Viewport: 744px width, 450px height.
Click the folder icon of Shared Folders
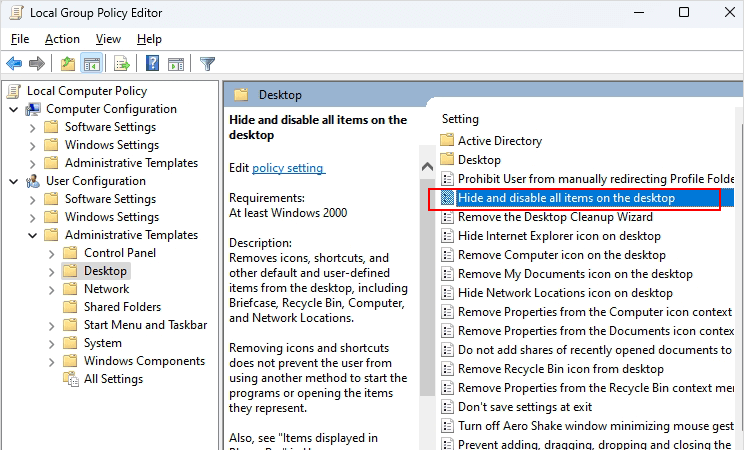pyautogui.click(x=70, y=307)
